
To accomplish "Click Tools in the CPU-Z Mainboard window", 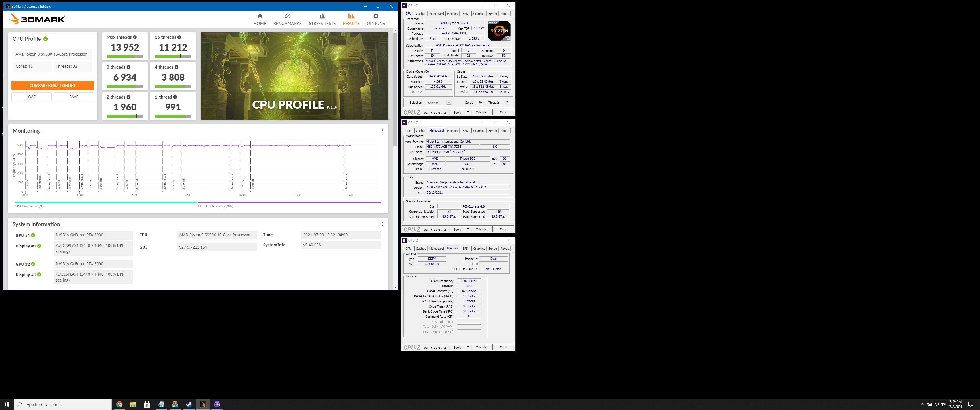I will 457,229.
